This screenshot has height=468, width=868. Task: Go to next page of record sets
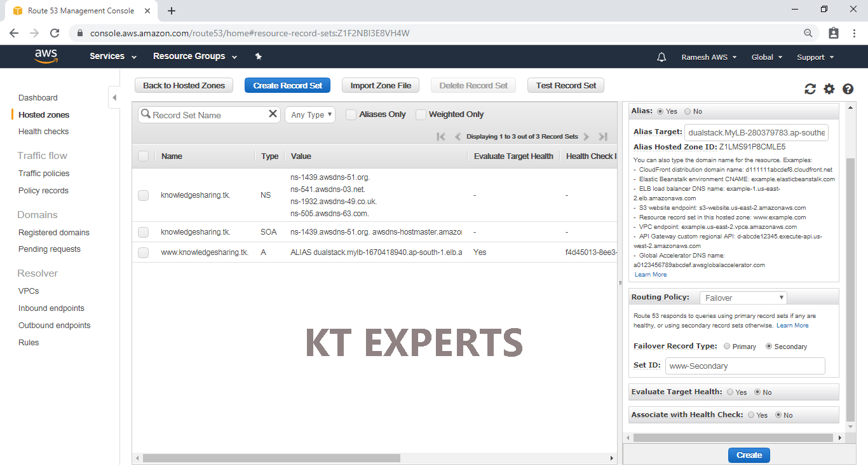(x=586, y=136)
